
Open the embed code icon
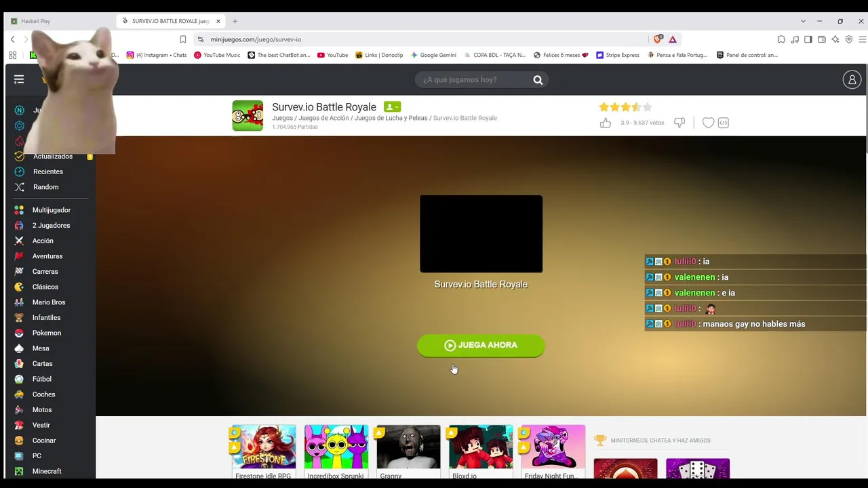coord(724,123)
